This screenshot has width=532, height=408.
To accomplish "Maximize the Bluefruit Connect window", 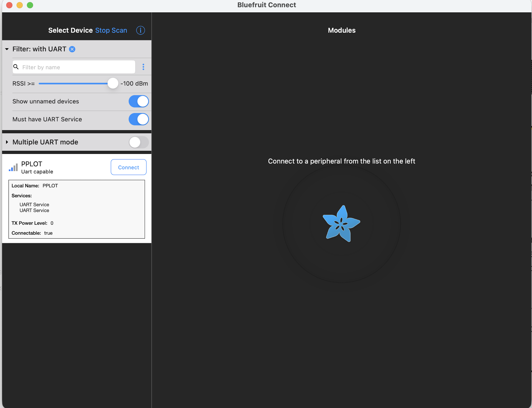I will 30,5.
